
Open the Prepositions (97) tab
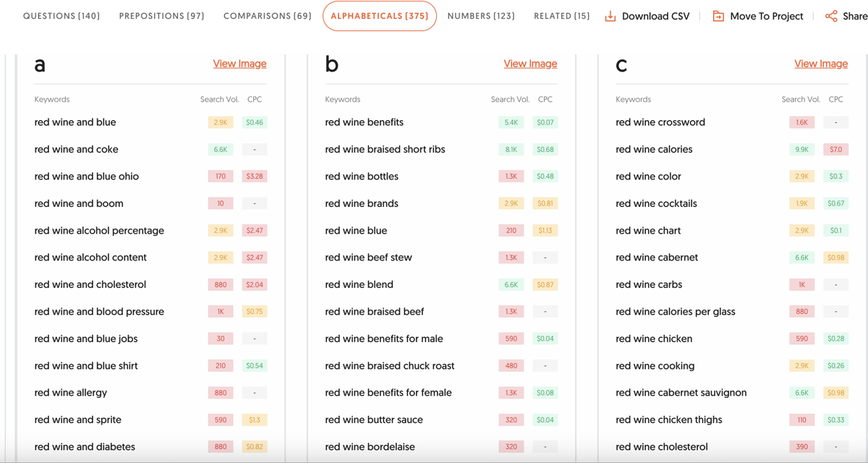[x=161, y=16]
